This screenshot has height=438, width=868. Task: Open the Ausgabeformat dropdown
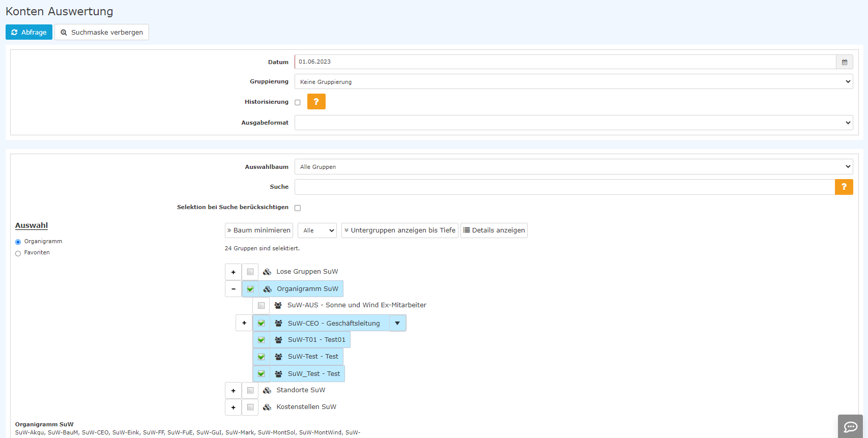573,123
